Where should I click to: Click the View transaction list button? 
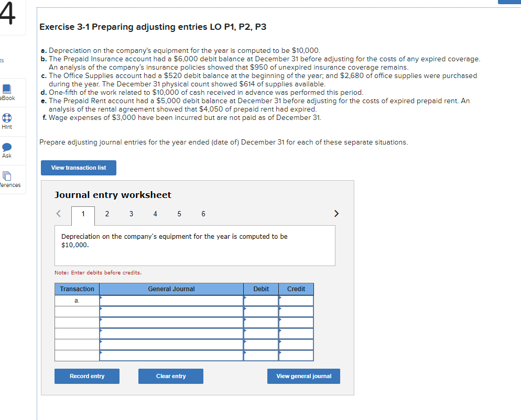[78, 168]
